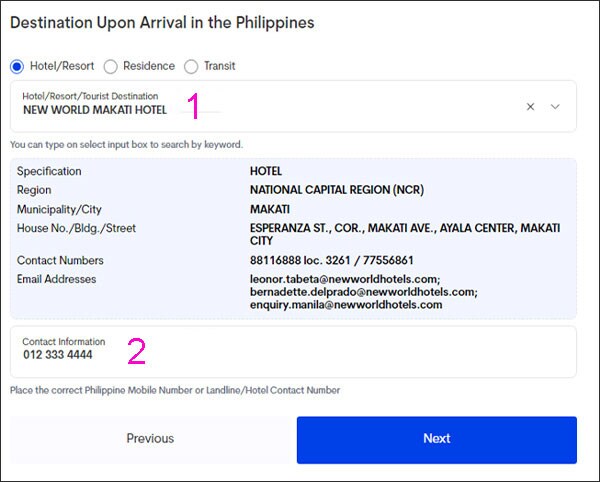The width and height of the screenshot is (600, 482).
Task: Click the pink number 1 annotation
Action: pos(195,105)
